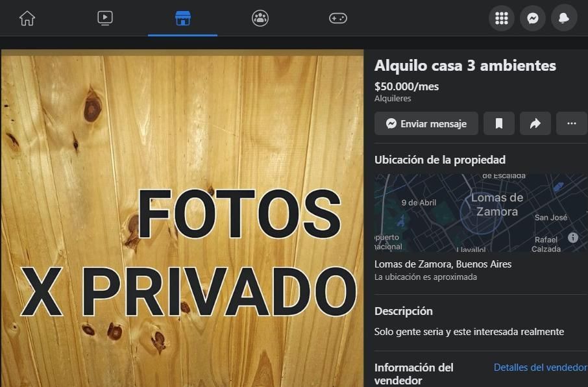Go to the Facebook Home feed icon
The width and height of the screenshot is (588, 387).
(27, 18)
